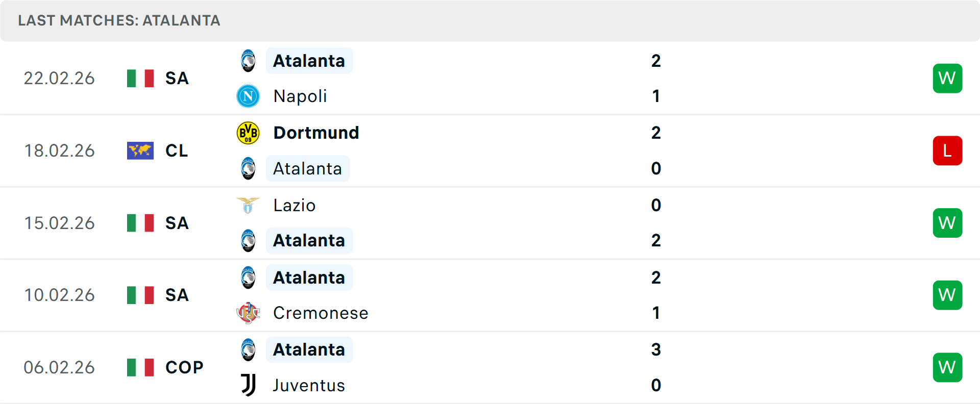Click the Napoli team name
Screen dimensions: 980x404
click(x=300, y=96)
